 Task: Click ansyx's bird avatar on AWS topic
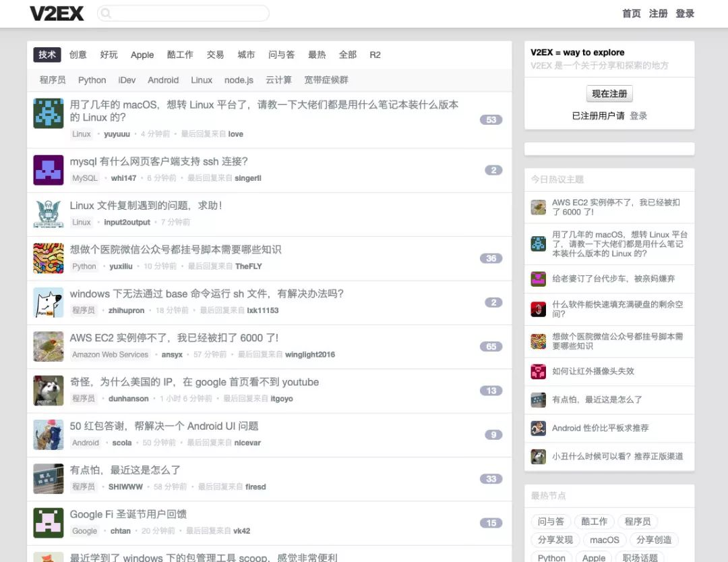(x=49, y=346)
